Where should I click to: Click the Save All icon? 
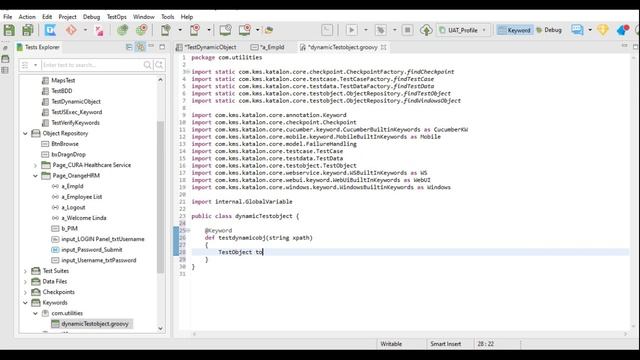28,30
